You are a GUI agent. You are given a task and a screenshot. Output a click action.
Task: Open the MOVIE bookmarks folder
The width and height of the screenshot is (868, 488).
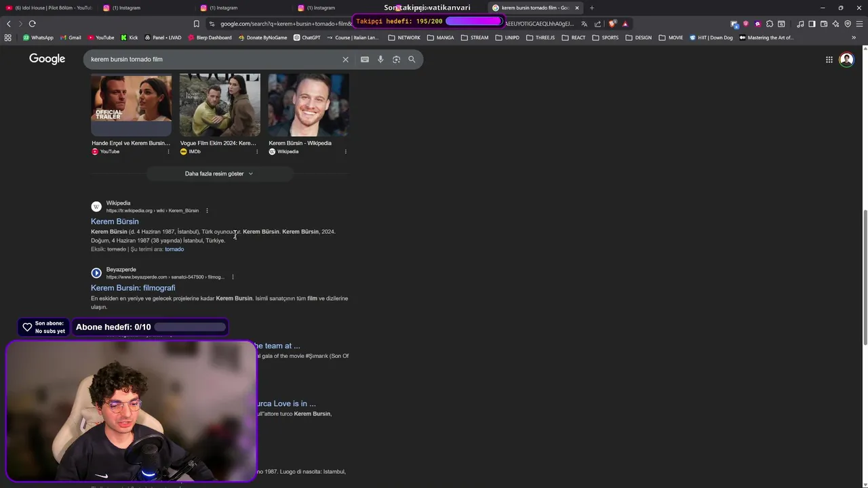click(x=671, y=38)
